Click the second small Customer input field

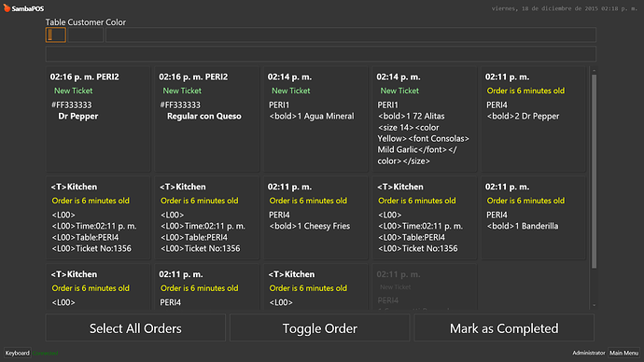tap(86, 35)
